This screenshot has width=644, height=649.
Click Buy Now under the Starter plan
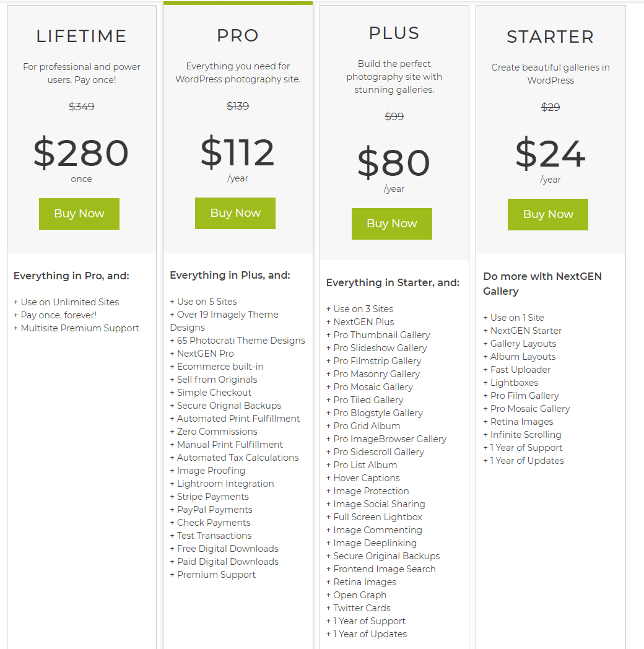click(x=547, y=214)
